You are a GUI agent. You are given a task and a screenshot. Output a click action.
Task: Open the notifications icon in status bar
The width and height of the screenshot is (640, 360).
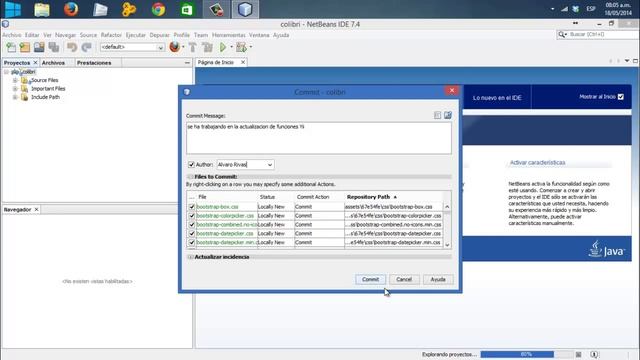click(x=594, y=354)
